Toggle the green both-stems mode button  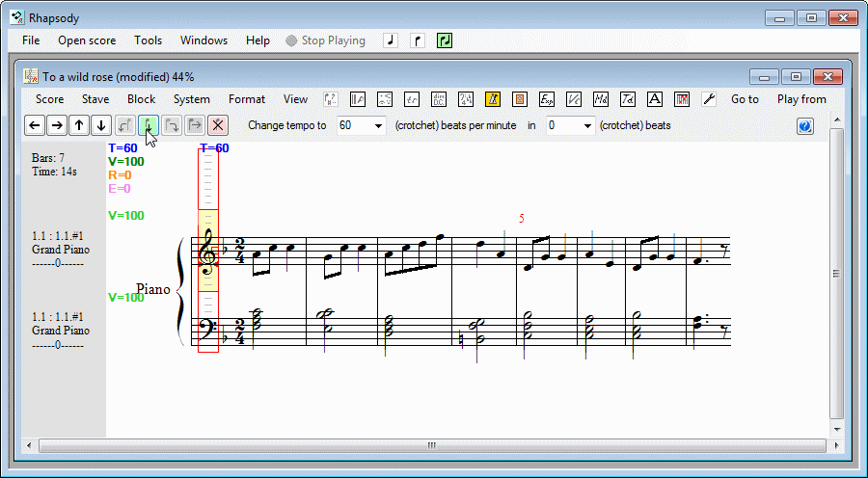tap(444, 40)
